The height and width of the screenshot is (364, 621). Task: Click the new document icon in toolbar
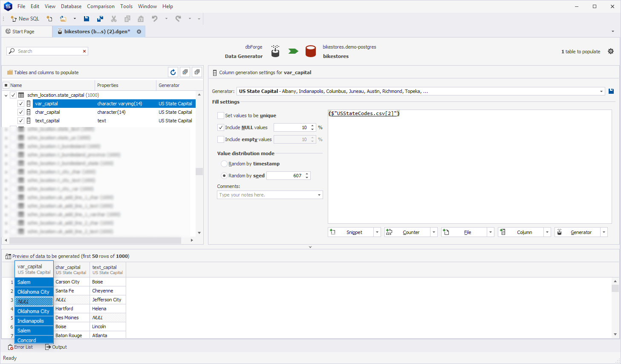click(49, 19)
